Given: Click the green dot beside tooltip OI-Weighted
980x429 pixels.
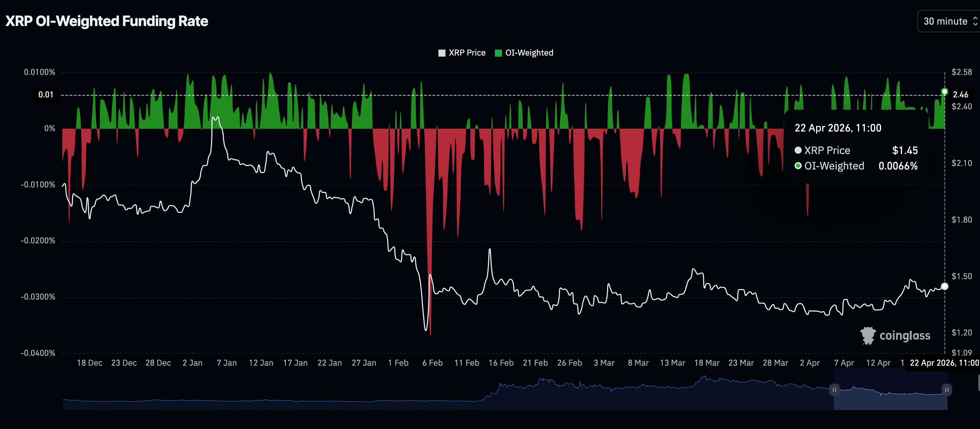Looking at the screenshot, I should (x=798, y=166).
